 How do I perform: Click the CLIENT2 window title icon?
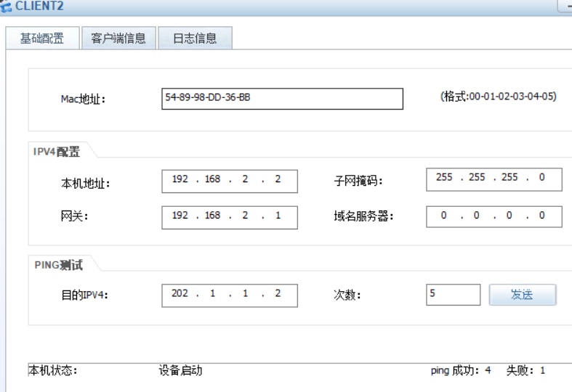(6, 6)
